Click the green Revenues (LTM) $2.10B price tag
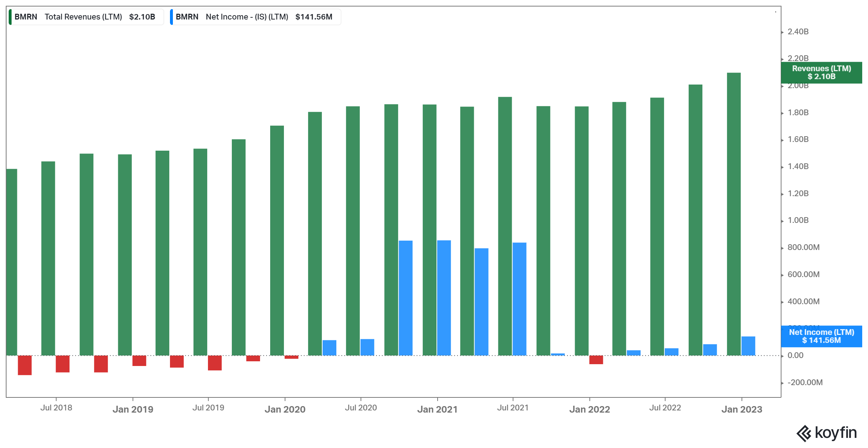Image resolution: width=868 pixels, height=448 pixels. pyautogui.click(x=821, y=73)
